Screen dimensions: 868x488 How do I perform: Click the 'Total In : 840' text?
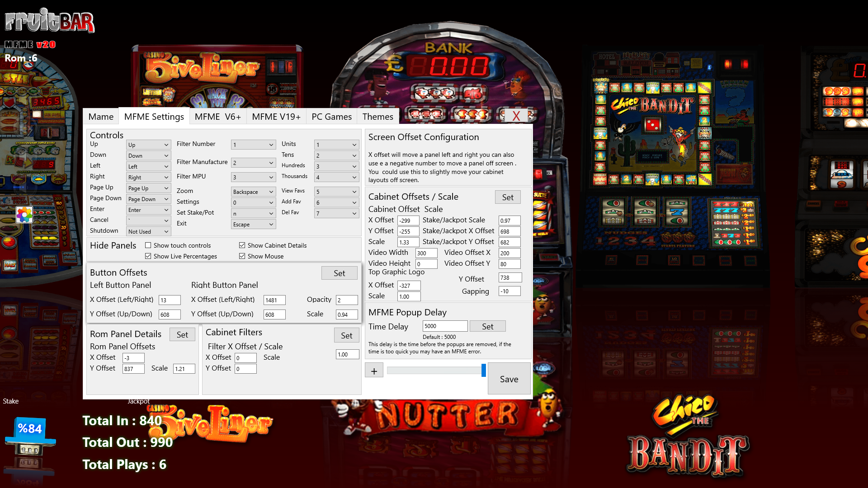122,421
